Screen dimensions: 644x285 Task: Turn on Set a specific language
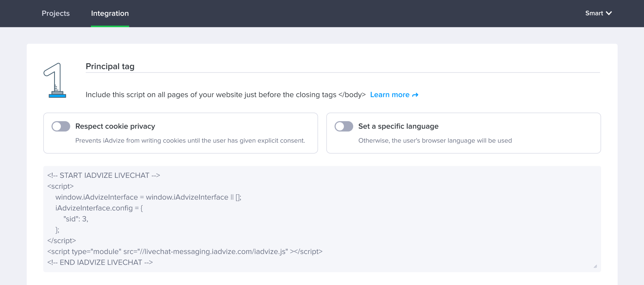(344, 126)
